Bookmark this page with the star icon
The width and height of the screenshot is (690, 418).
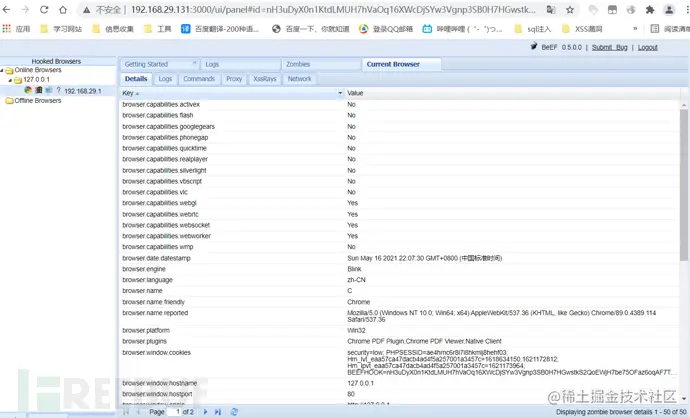[x=570, y=10]
